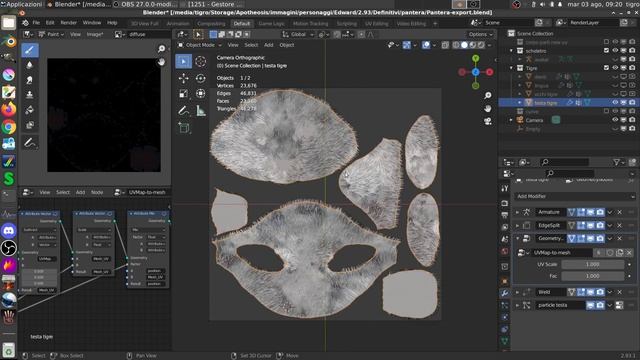This screenshot has height=360, width=640.
Task: Open the Tool properties tab
Action: [x=504, y=188]
